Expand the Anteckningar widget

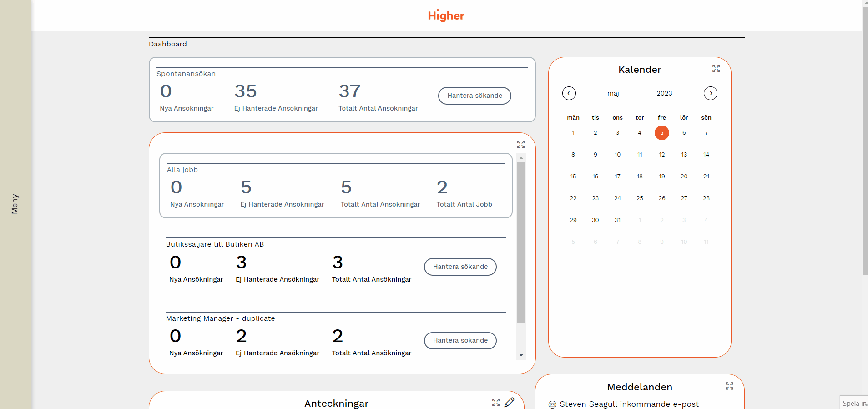click(x=496, y=403)
